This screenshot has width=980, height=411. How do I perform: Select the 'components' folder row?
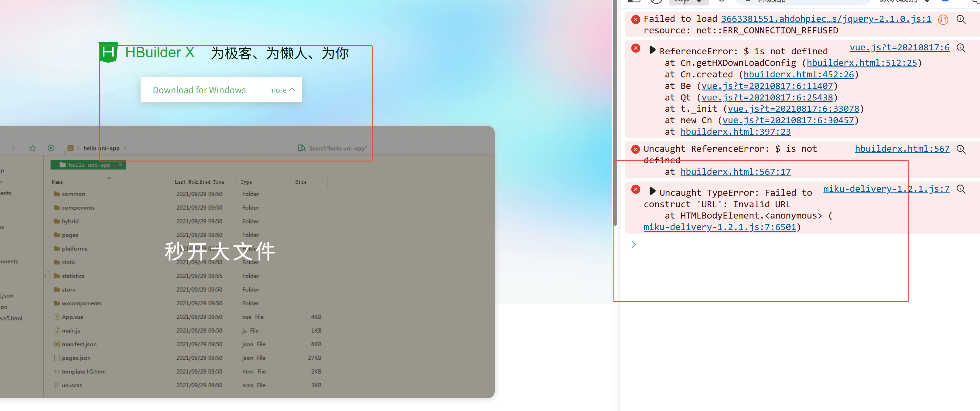click(188, 208)
